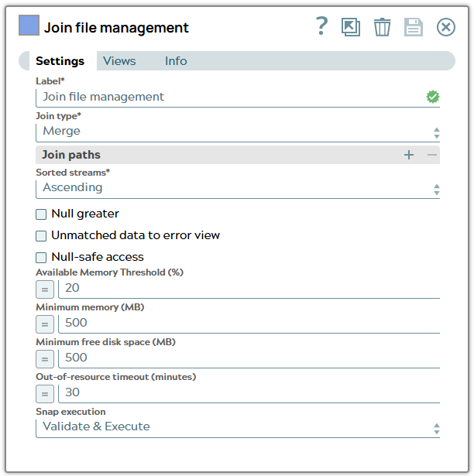The image size is (474, 476).
Task: Switch to the Views tab
Action: 119,61
